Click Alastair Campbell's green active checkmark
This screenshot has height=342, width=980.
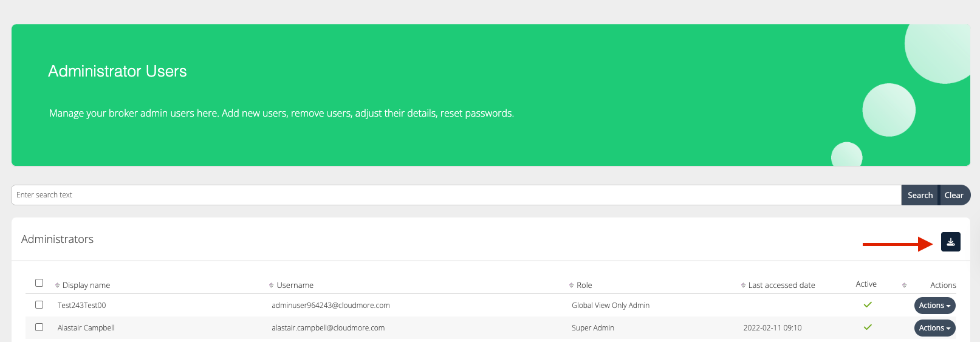point(868,327)
